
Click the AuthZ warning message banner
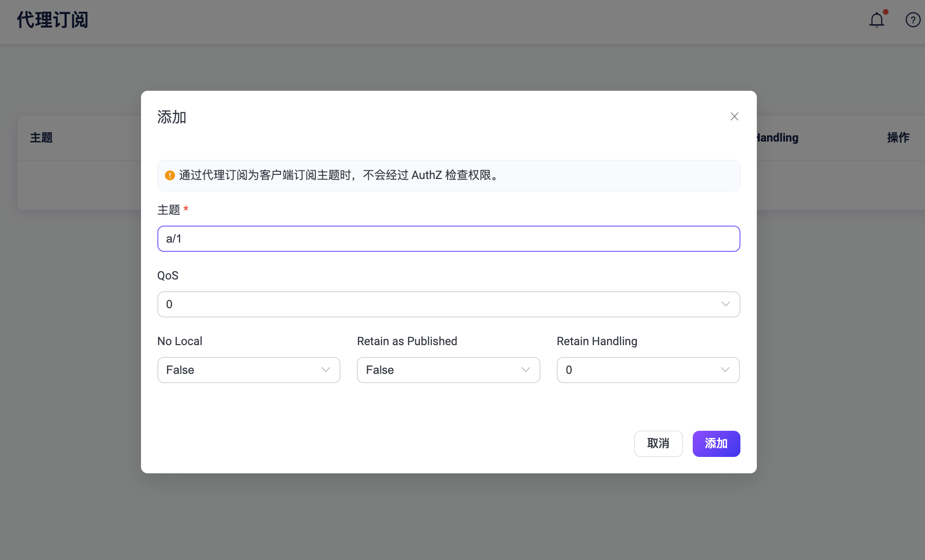tap(448, 175)
